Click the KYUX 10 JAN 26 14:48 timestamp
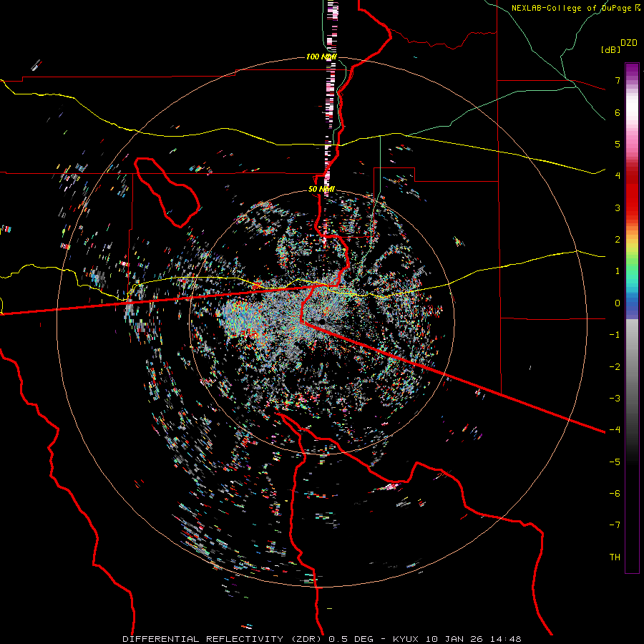The width and height of the screenshot is (644, 644). (x=457, y=639)
